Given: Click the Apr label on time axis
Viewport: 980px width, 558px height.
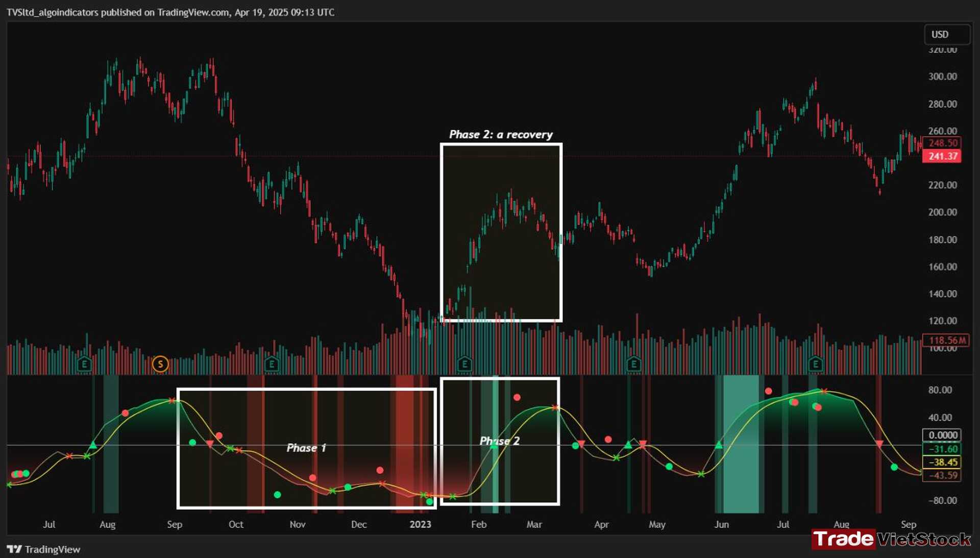Looking at the screenshot, I should 601,524.
